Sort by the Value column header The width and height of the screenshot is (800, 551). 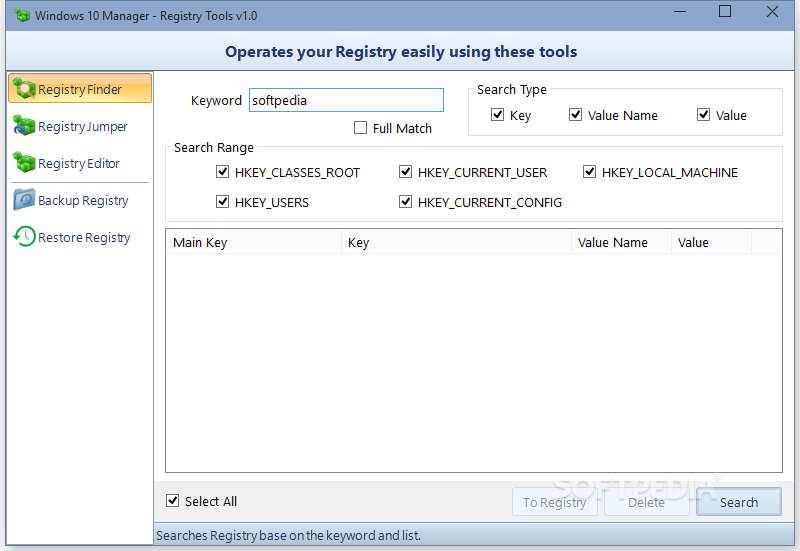click(x=711, y=242)
